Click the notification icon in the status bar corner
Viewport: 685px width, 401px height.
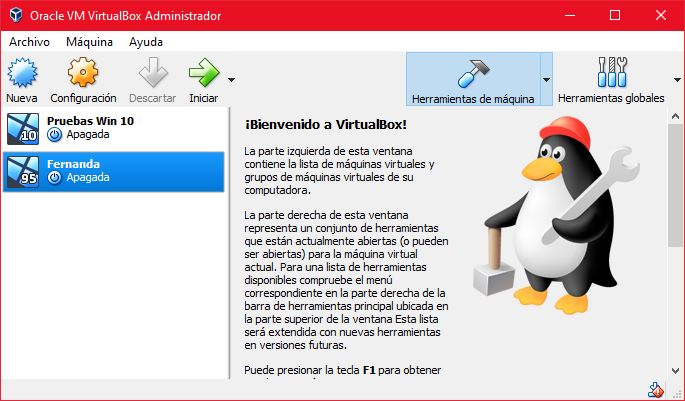(x=655, y=389)
